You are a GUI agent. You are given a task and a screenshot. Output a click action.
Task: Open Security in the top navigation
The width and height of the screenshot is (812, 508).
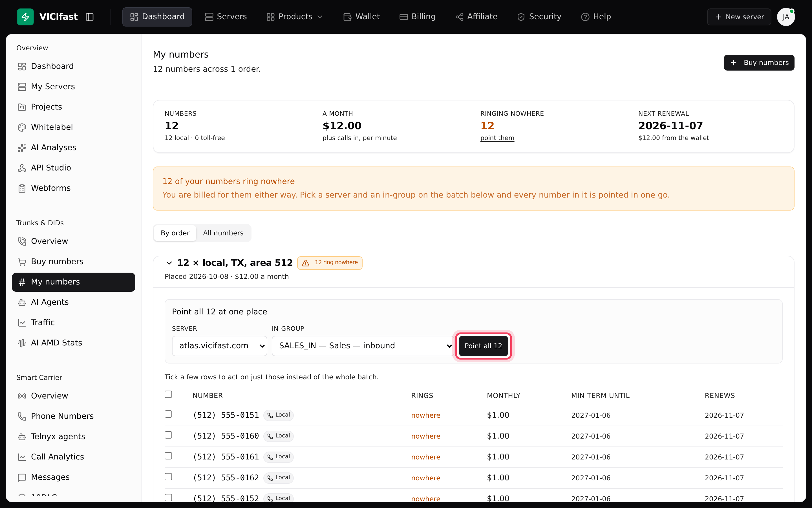[x=539, y=17]
